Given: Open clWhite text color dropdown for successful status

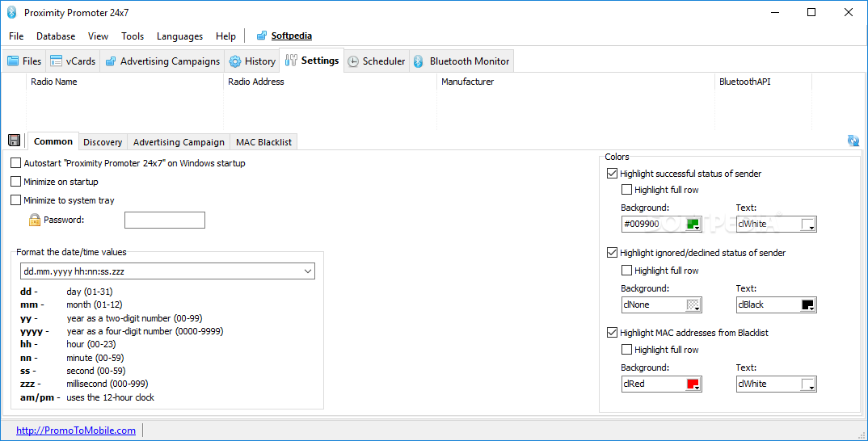Looking at the screenshot, I should coord(808,224).
